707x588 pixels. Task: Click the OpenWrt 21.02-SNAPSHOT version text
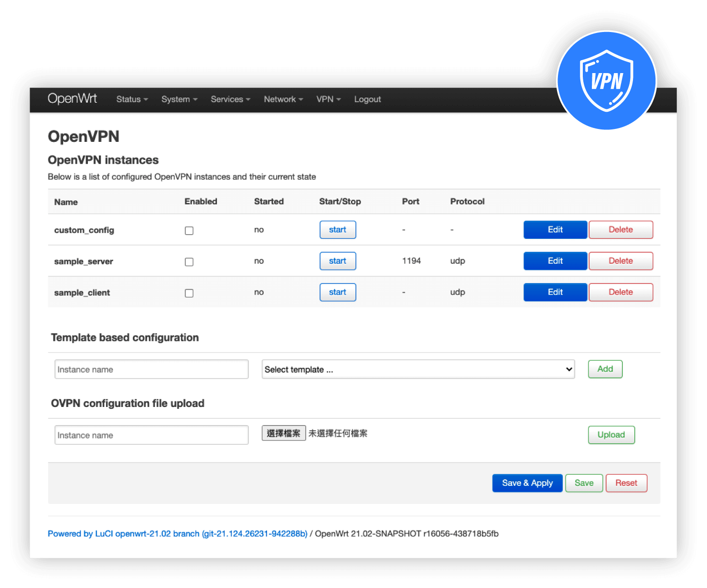[407, 534]
